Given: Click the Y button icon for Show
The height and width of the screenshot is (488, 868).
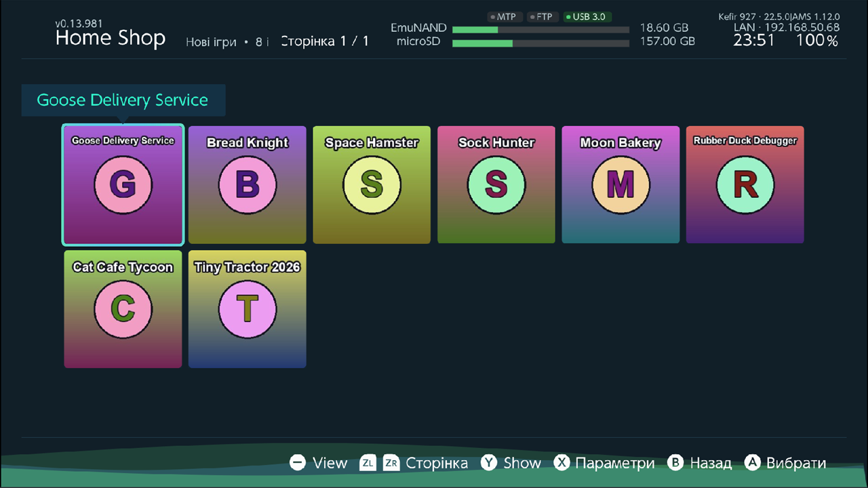Looking at the screenshot, I should point(489,463).
